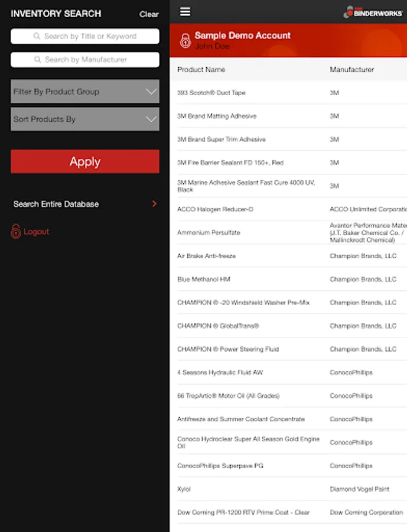Click the John Doe user name

click(x=212, y=46)
